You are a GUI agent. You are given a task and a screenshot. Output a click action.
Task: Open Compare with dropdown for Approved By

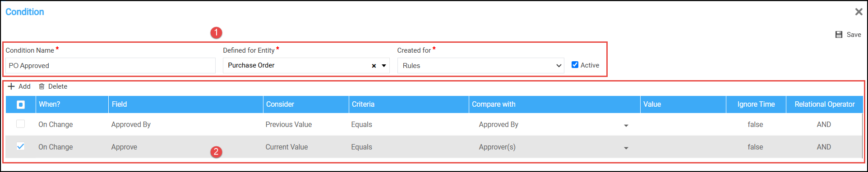point(626,126)
